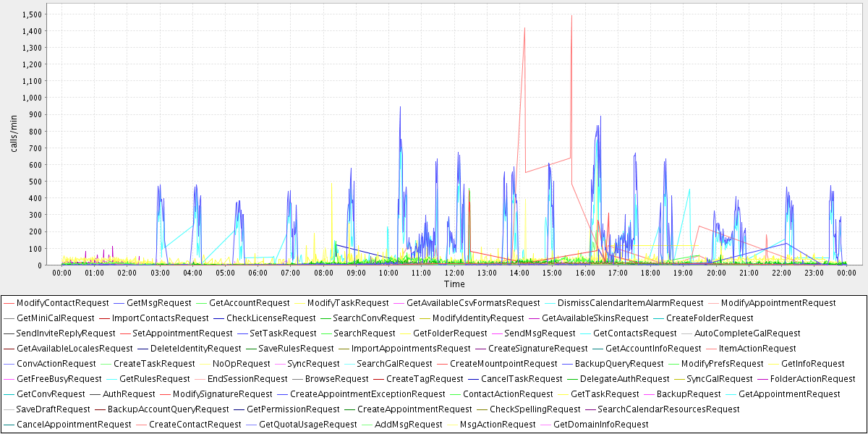868x434 pixels.
Task: Click the 18:00 tick on time axis
Action: coord(650,273)
